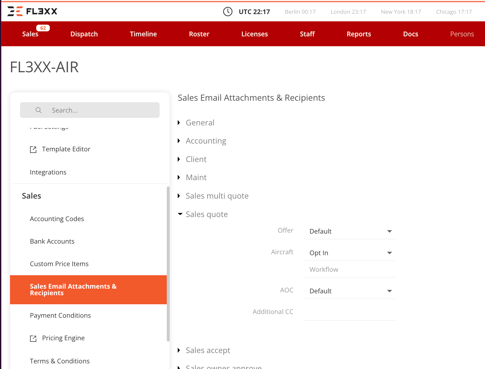This screenshot has width=485, height=369.
Task: Open the Dispatch menu tab
Action: (x=84, y=34)
